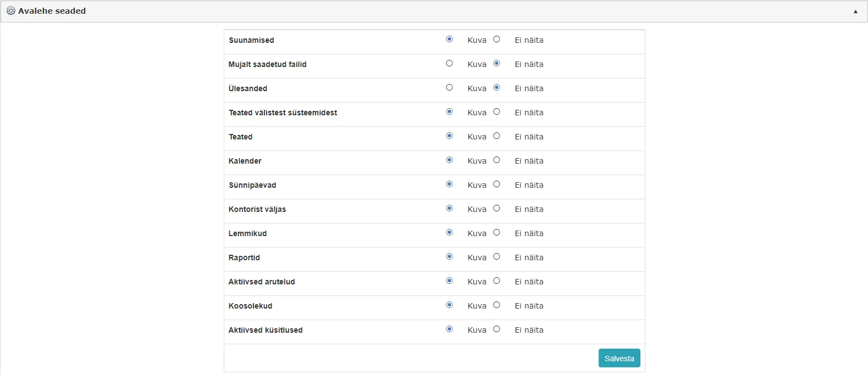Choose Ei näita for Koosolekud

click(x=496, y=305)
